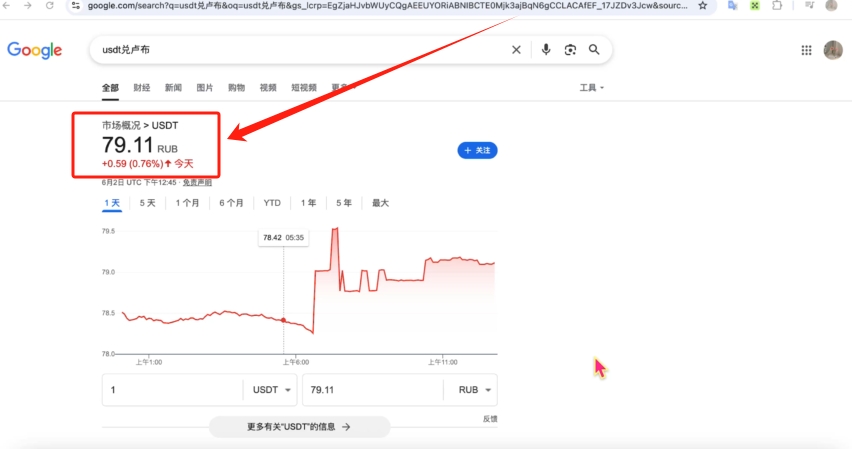Bookmark this page with the star icon

pos(703,5)
